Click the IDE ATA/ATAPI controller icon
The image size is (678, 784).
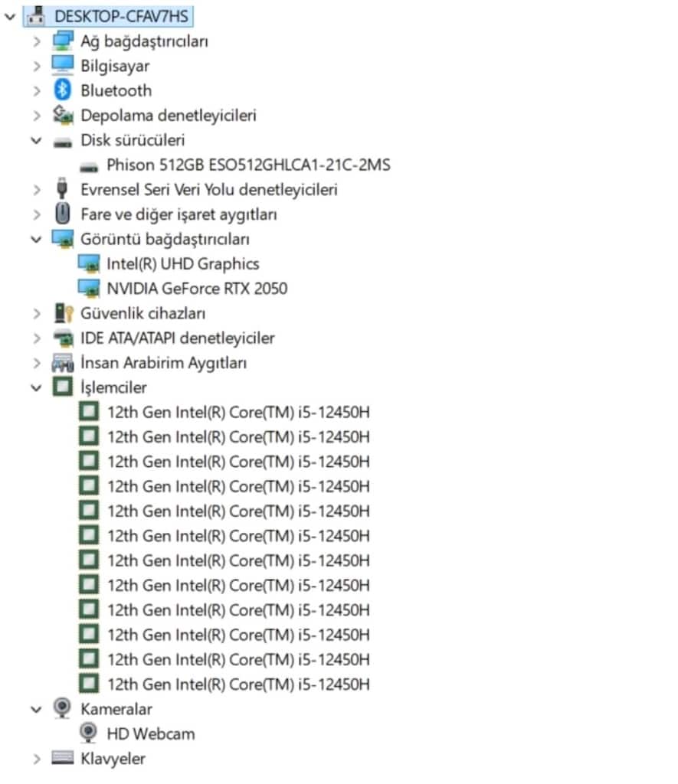[63, 338]
